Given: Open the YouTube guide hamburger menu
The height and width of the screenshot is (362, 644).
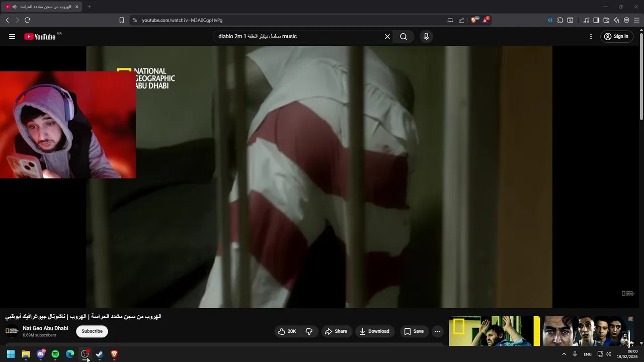Looking at the screenshot, I should (12, 36).
